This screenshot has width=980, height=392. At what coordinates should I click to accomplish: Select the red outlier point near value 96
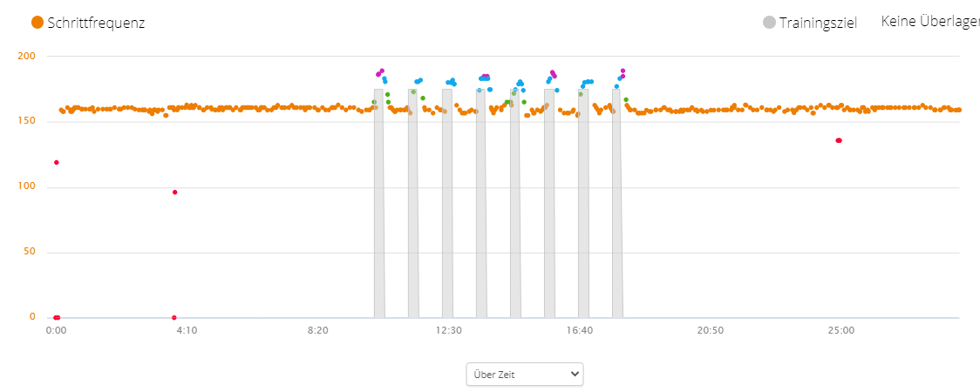pos(174,193)
